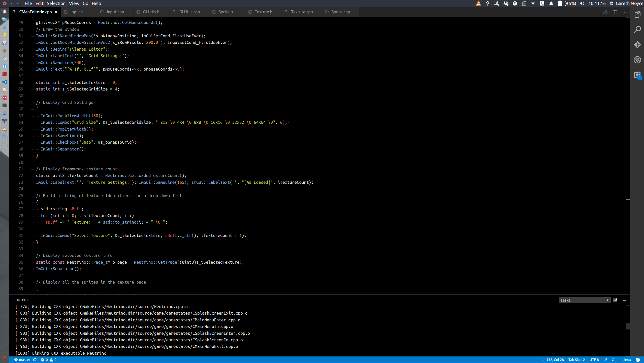
Task: Change the end of line sequence LF
Action: (x=605, y=360)
